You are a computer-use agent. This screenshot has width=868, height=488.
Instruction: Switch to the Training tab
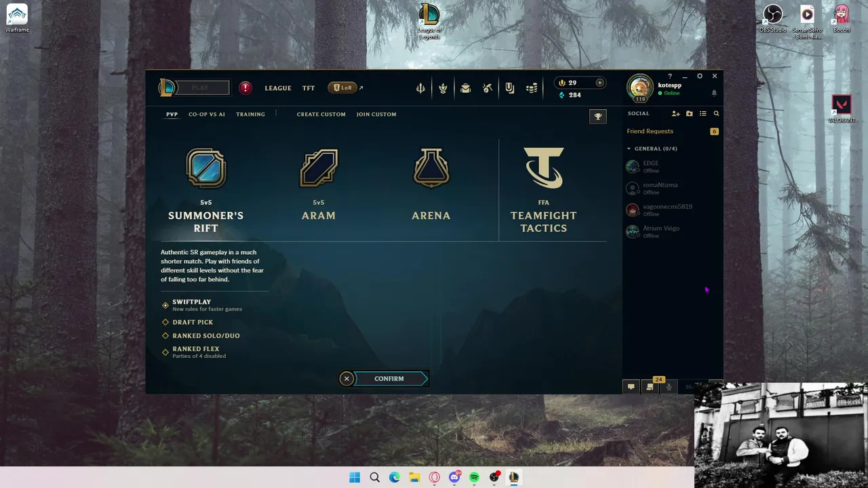(250, 114)
